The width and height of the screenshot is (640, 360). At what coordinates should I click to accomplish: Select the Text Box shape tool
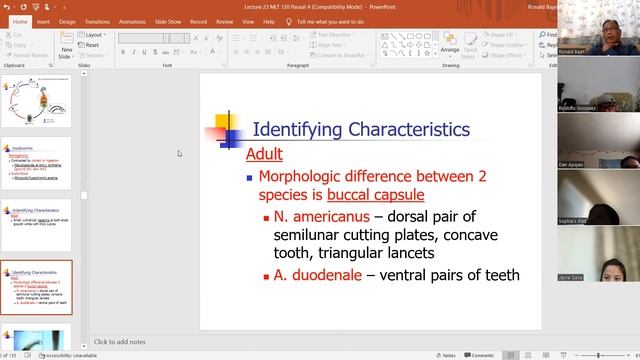click(384, 36)
